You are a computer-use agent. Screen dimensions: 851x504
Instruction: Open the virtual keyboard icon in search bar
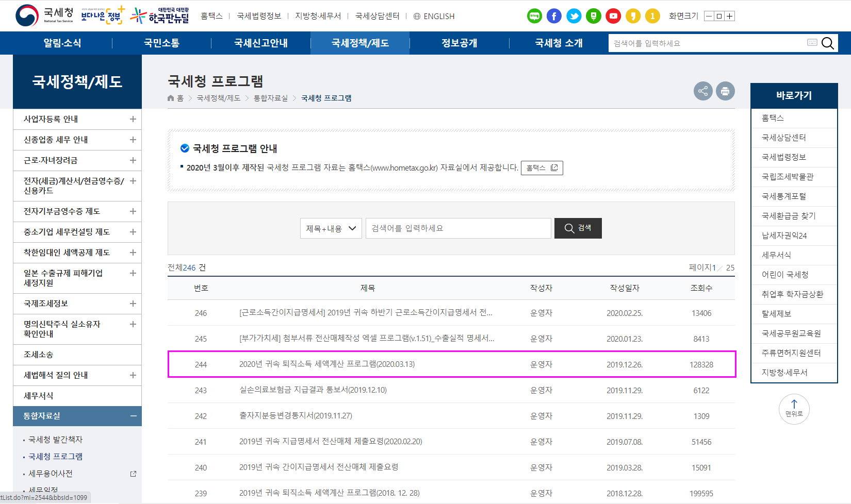[812, 42]
